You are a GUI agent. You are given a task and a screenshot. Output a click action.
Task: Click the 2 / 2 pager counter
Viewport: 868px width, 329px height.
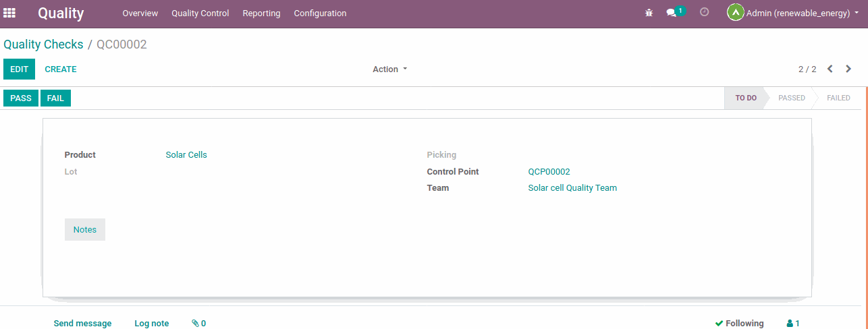[x=807, y=69]
